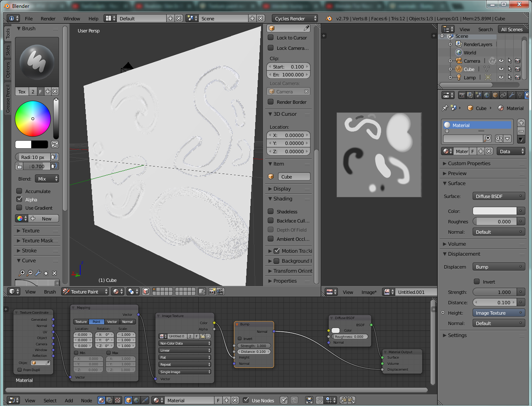
Task: Uncheck the Use Nodes checkbox
Action: pos(246,400)
